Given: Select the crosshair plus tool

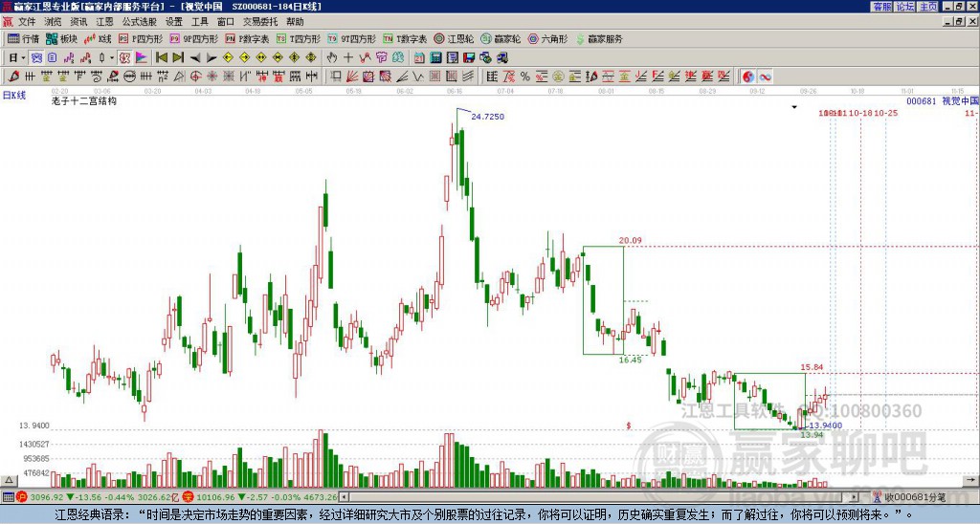Looking at the screenshot, I should click(348, 58).
